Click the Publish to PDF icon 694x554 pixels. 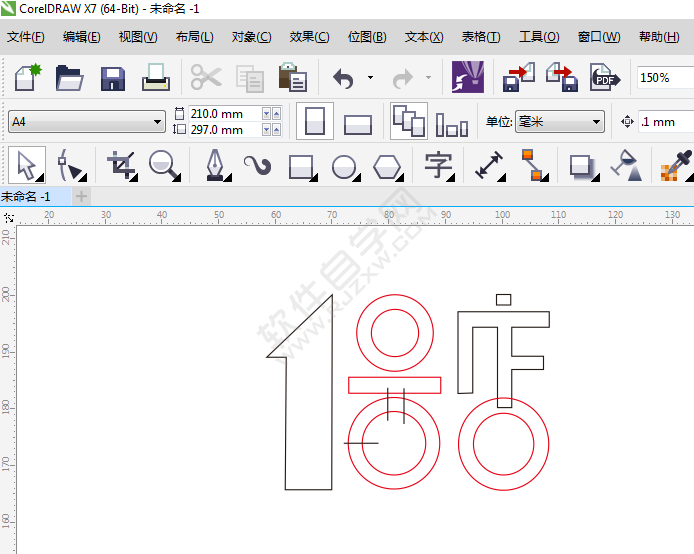click(603, 77)
